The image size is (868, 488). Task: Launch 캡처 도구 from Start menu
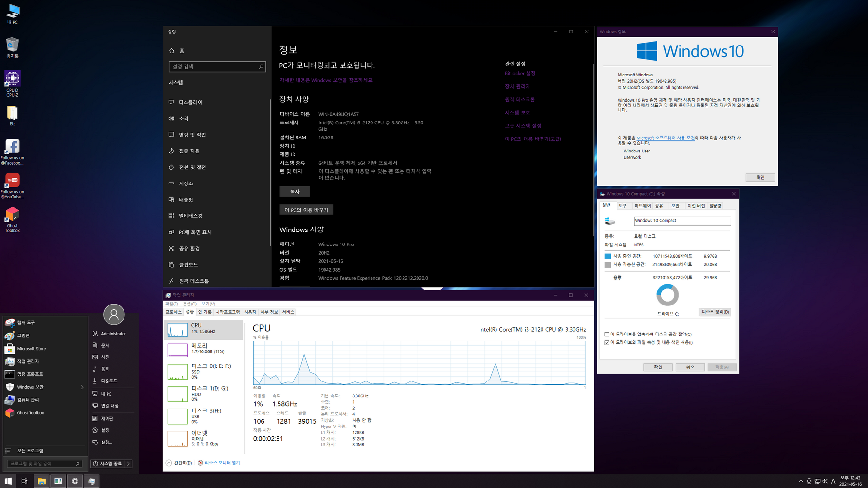pos(45,322)
